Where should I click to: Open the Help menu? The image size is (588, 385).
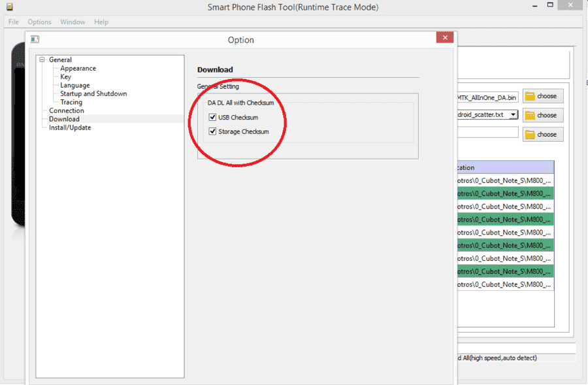(101, 22)
